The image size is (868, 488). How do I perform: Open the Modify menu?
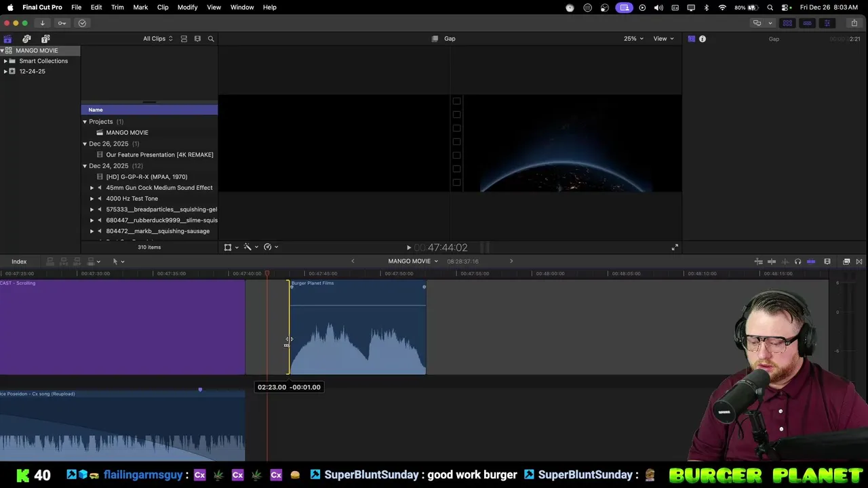pos(187,7)
